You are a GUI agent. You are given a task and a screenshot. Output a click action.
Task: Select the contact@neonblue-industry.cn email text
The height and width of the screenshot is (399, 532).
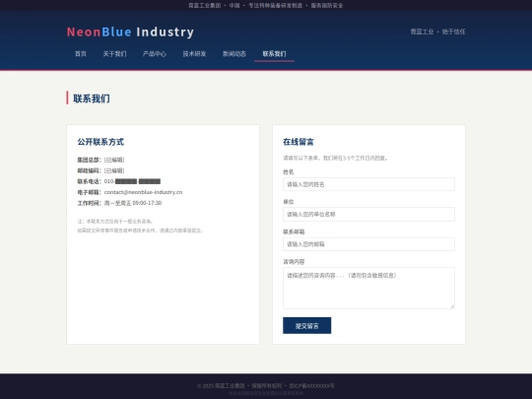click(x=143, y=192)
